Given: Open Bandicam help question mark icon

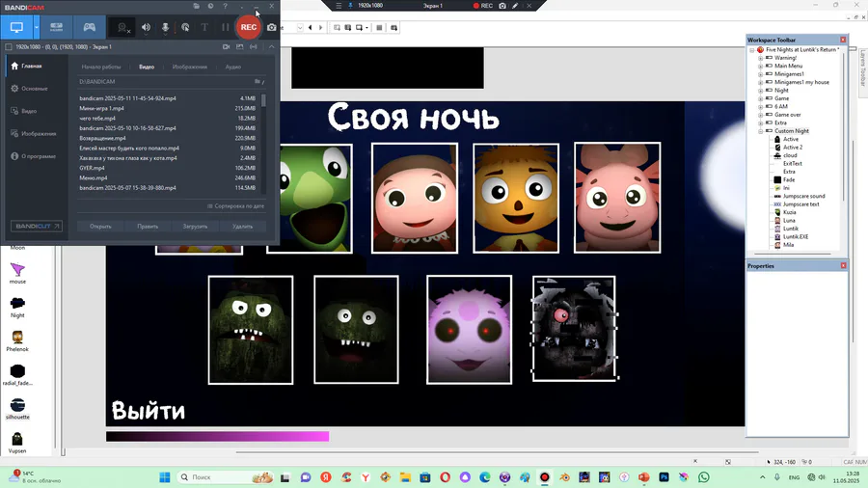Looking at the screenshot, I should coord(225,6).
